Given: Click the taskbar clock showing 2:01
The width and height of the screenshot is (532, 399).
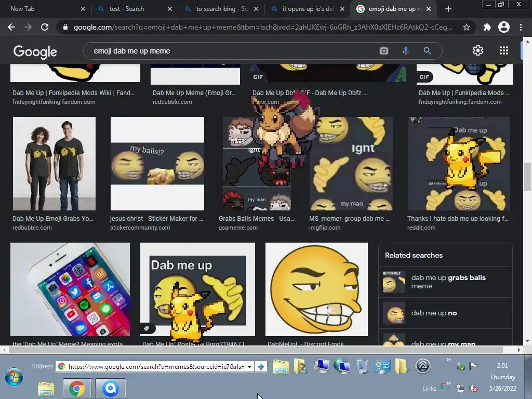Looking at the screenshot, I should point(502,366).
